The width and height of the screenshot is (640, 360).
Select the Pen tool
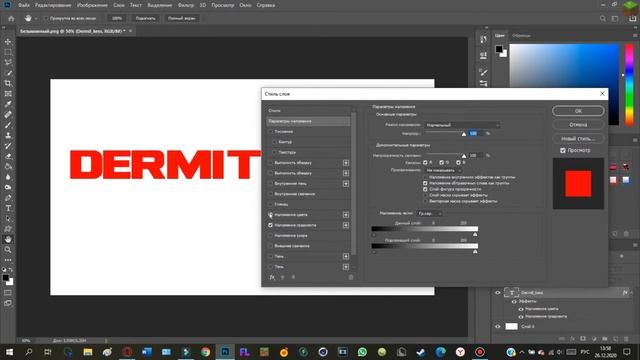click(x=8, y=198)
